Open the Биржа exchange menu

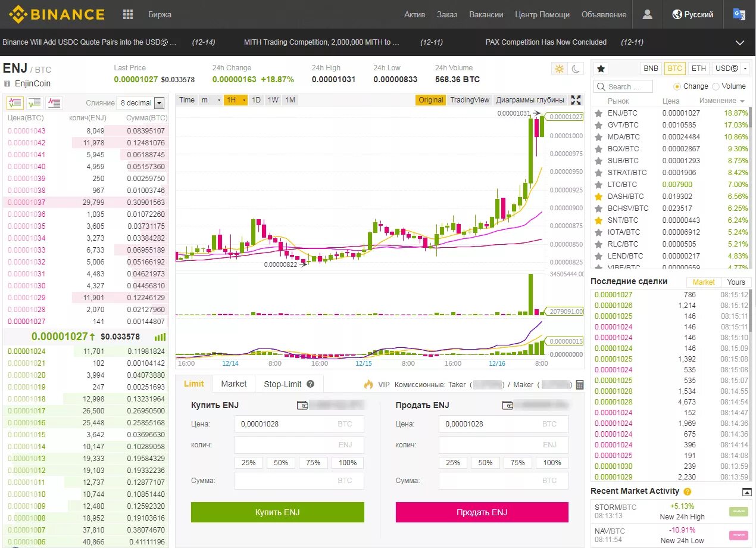pyautogui.click(x=160, y=14)
